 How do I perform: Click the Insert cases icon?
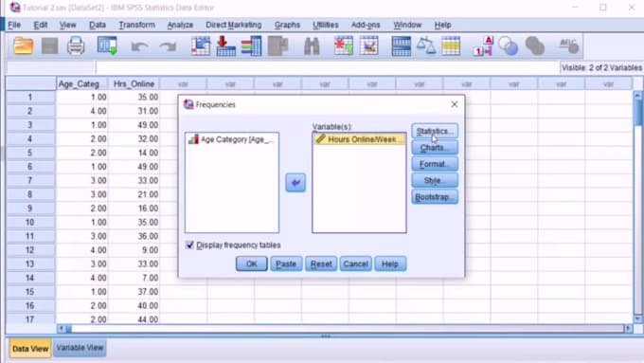tap(344, 45)
